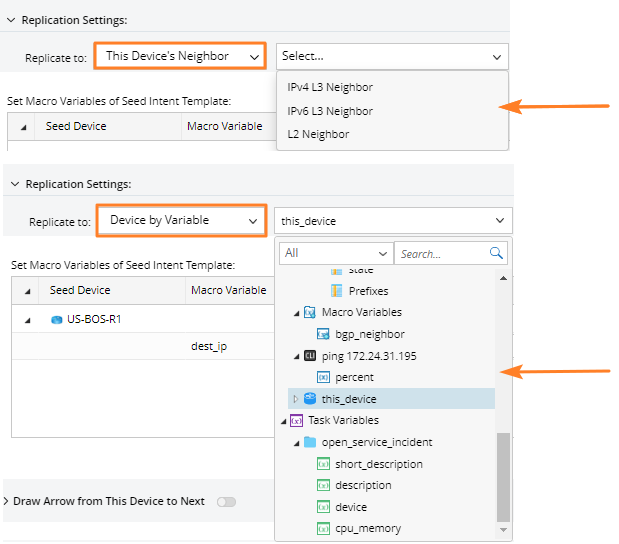Click the variable tree scrollbar thumb
The width and height of the screenshot is (619, 544).
click(503, 475)
